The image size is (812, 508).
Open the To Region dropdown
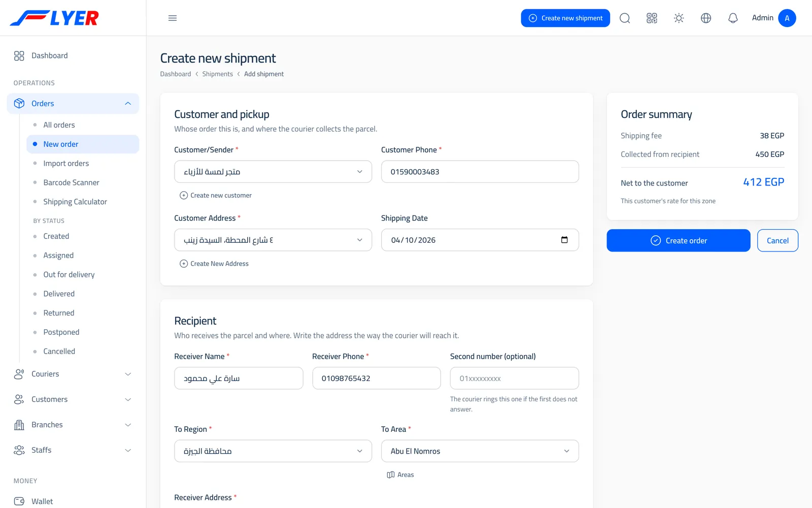click(273, 451)
